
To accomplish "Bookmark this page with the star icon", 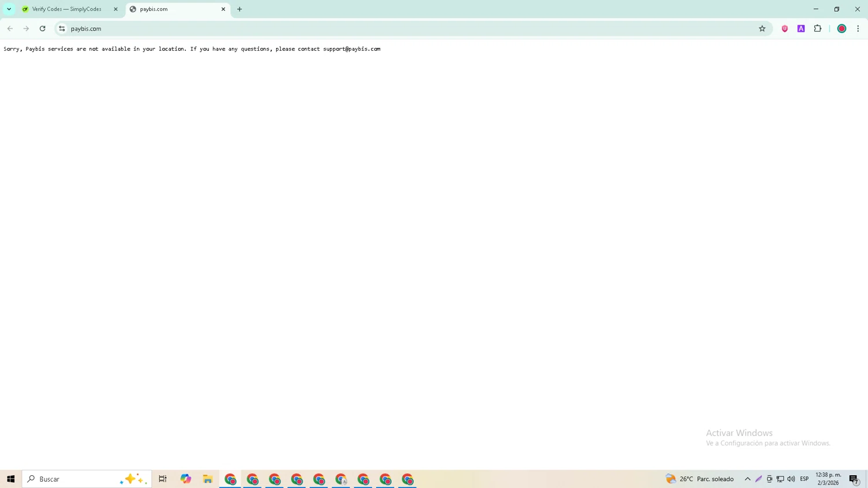I will pyautogui.click(x=762, y=28).
